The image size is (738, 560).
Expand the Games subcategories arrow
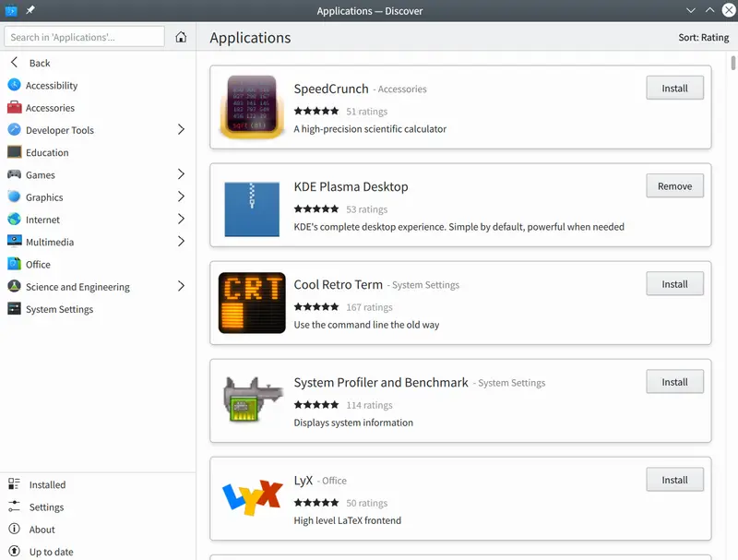pyautogui.click(x=181, y=174)
